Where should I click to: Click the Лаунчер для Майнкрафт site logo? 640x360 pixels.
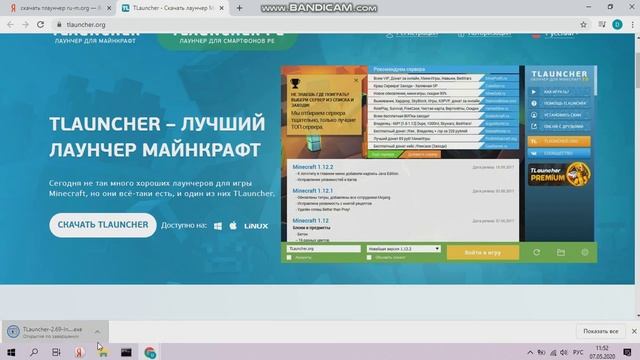coord(96,38)
